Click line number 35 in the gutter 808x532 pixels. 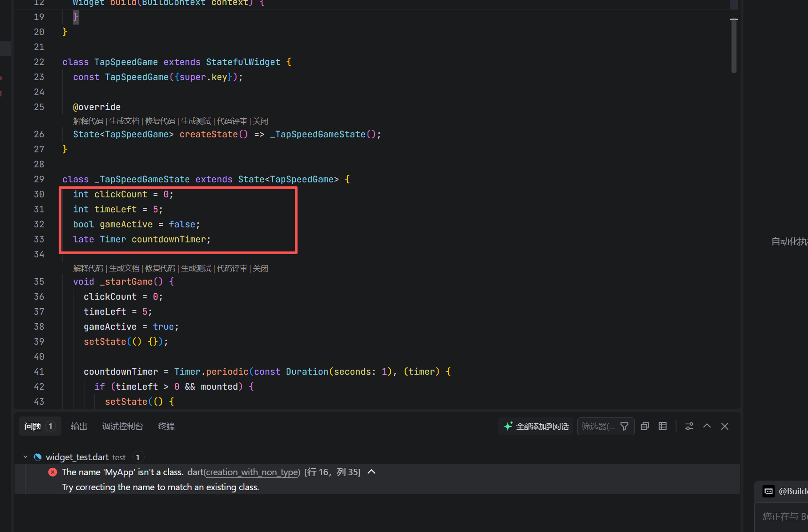pos(39,281)
